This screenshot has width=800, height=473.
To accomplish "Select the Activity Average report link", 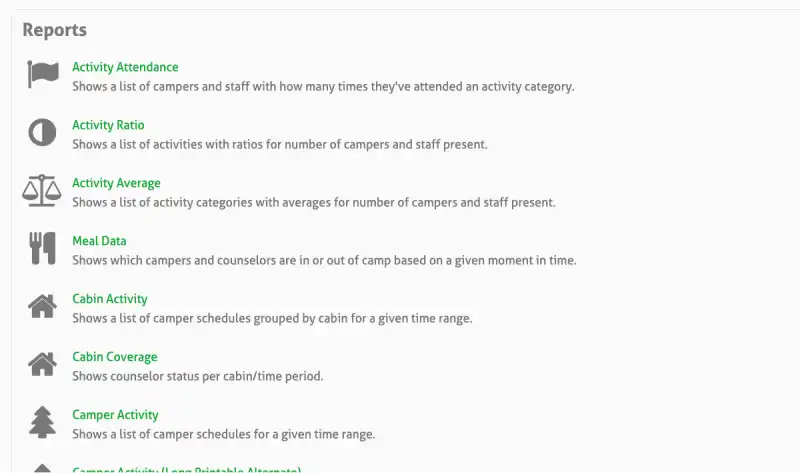I will point(116,184).
